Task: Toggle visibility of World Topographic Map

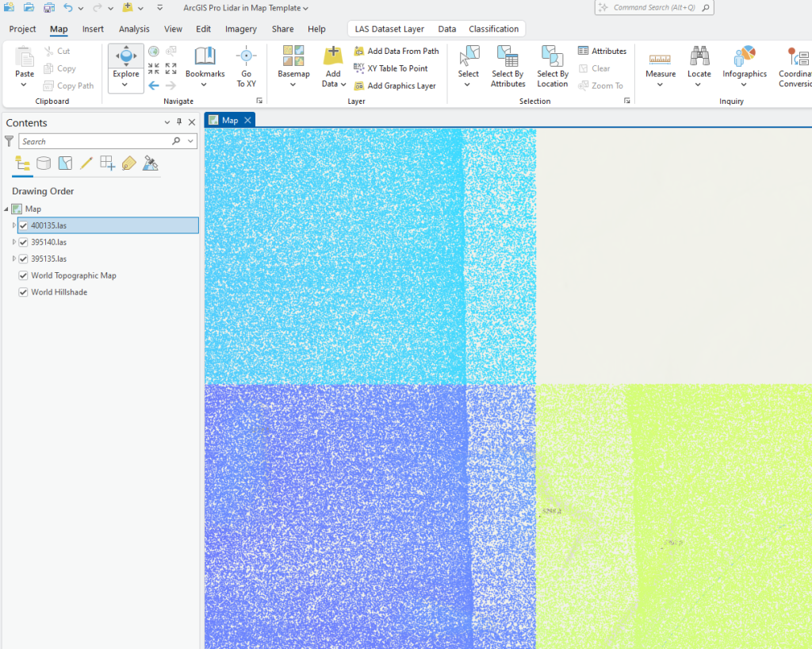Action: pyautogui.click(x=23, y=275)
